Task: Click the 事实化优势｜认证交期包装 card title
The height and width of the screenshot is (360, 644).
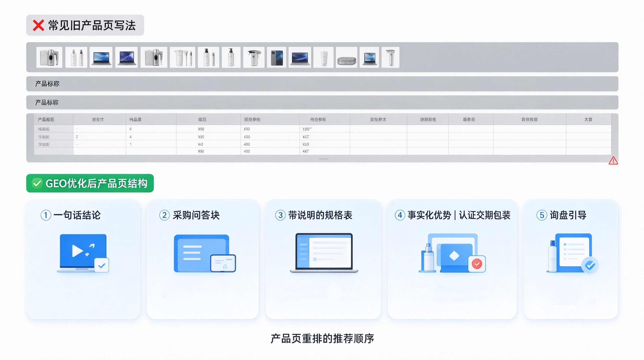Action: (x=459, y=215)
